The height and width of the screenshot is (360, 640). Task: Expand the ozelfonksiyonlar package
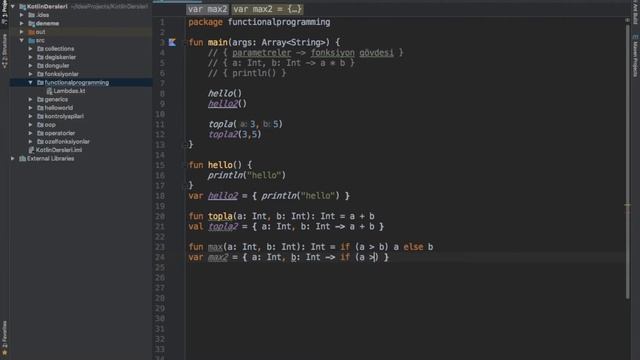[x=31, y=142]
